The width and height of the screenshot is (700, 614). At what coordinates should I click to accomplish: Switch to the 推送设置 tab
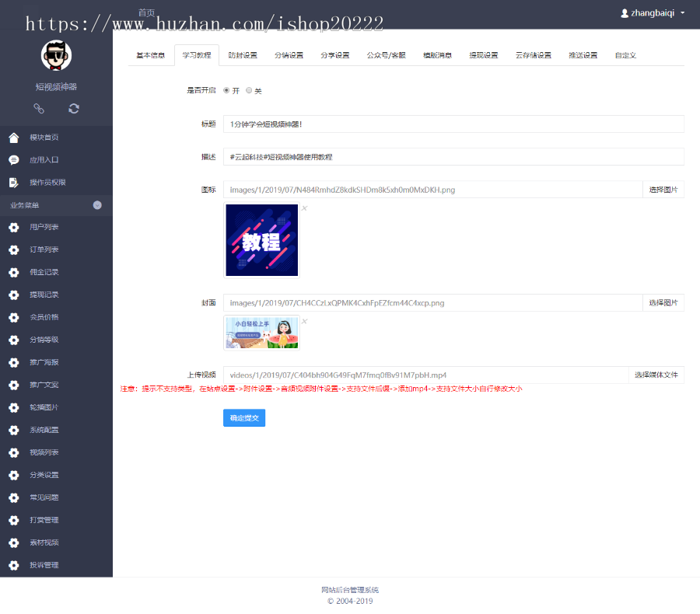(583, 55)
